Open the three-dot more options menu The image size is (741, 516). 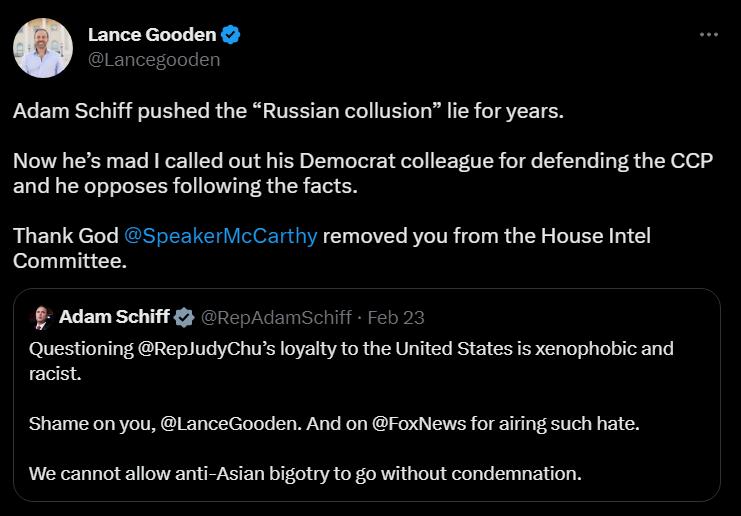coord(708,34)
